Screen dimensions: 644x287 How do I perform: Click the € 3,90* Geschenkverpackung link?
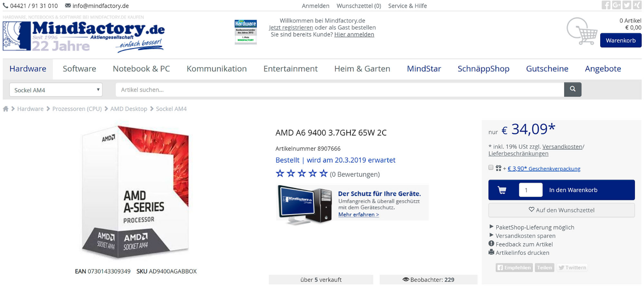click(x=544, y=169)
